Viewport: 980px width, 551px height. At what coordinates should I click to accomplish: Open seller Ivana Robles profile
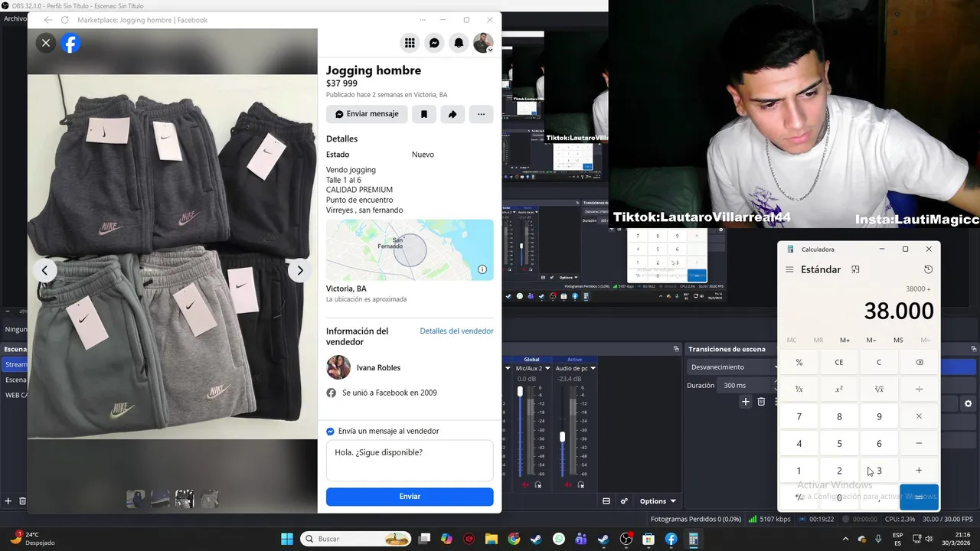(378, 367)
